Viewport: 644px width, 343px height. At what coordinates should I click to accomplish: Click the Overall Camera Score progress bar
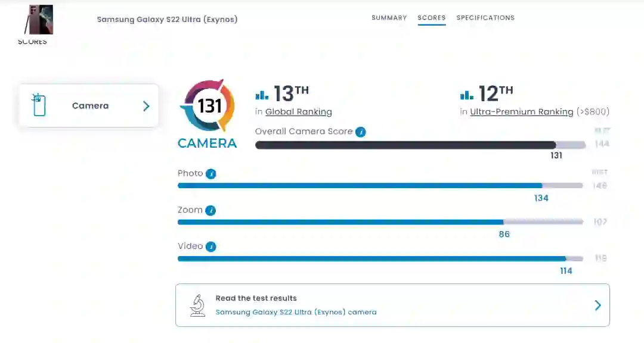pyautogui.click(x=405, y=145)
